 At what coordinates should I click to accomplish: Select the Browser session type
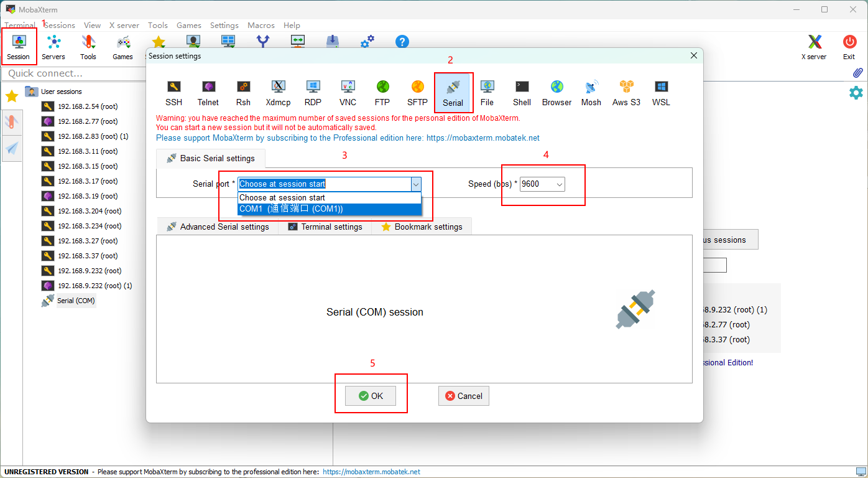[x=556, y=93]
